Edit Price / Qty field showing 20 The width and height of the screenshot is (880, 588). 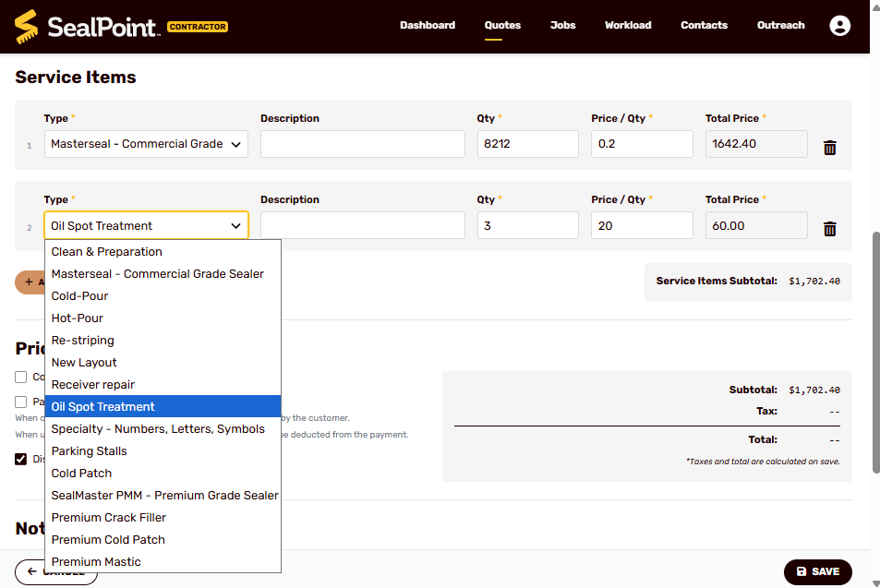(642, 225)
